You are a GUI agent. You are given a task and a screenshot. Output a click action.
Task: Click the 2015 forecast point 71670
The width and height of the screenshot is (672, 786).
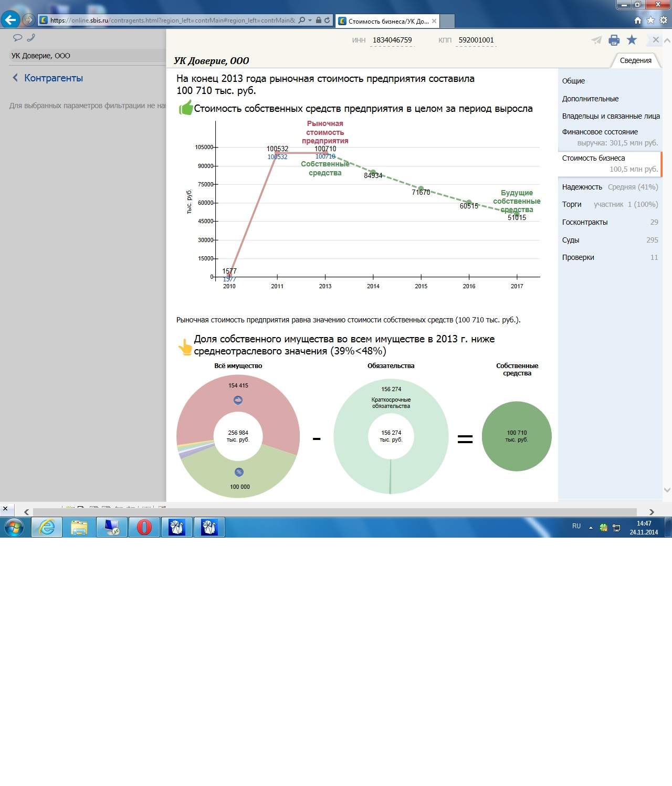421,188
